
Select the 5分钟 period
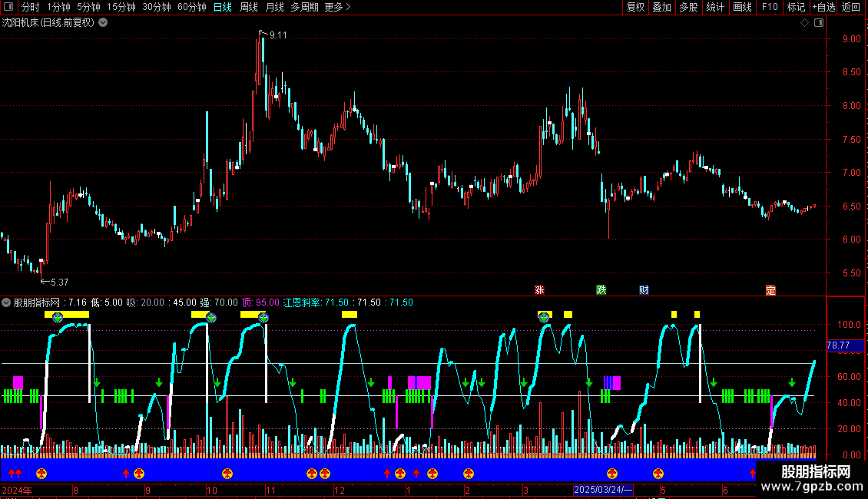[x=88, y=7]
